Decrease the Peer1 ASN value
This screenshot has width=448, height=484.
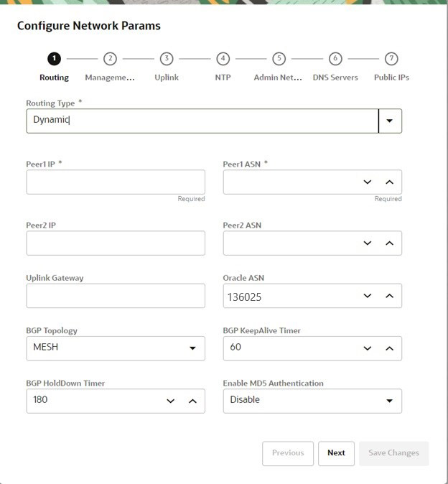click(368, 182)
